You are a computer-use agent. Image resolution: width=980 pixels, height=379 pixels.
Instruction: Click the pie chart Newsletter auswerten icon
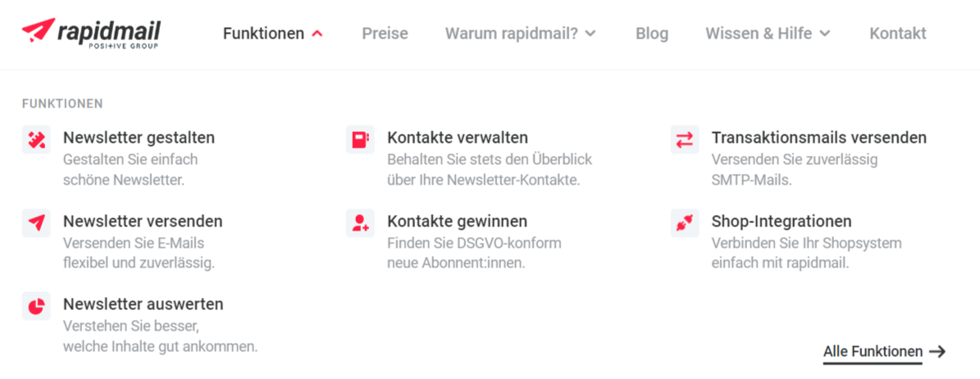click(x=36, y=307)
